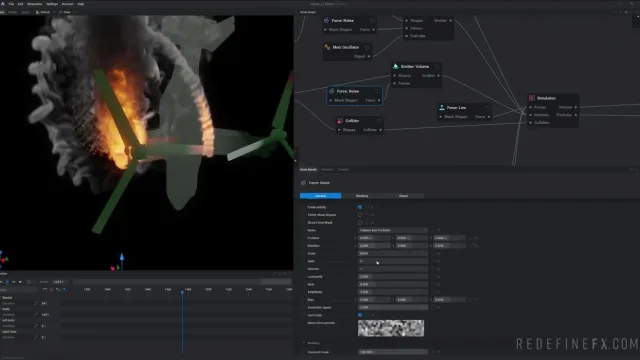Click the timeline search filter field
640x360 pixels.
tap(19, 289)
